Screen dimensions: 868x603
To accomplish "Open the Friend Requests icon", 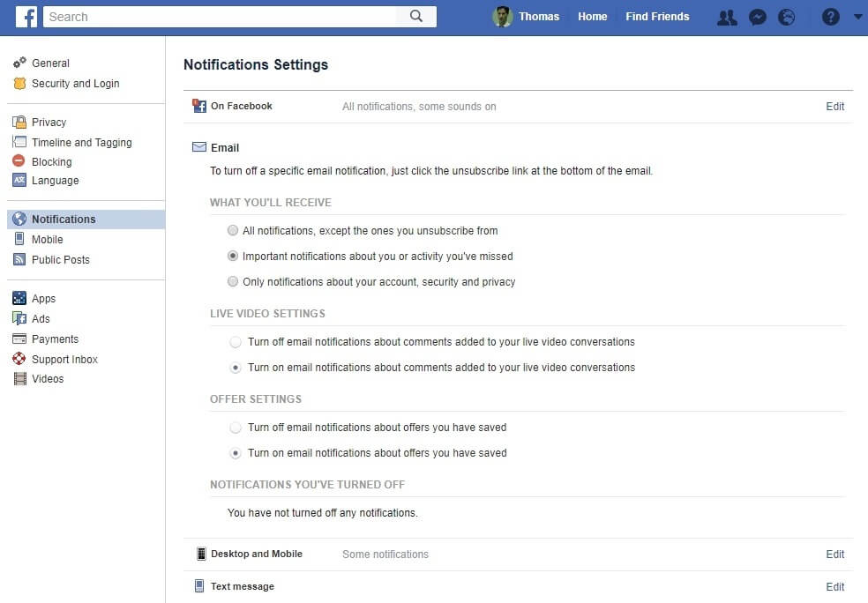I will coord(727,17).
